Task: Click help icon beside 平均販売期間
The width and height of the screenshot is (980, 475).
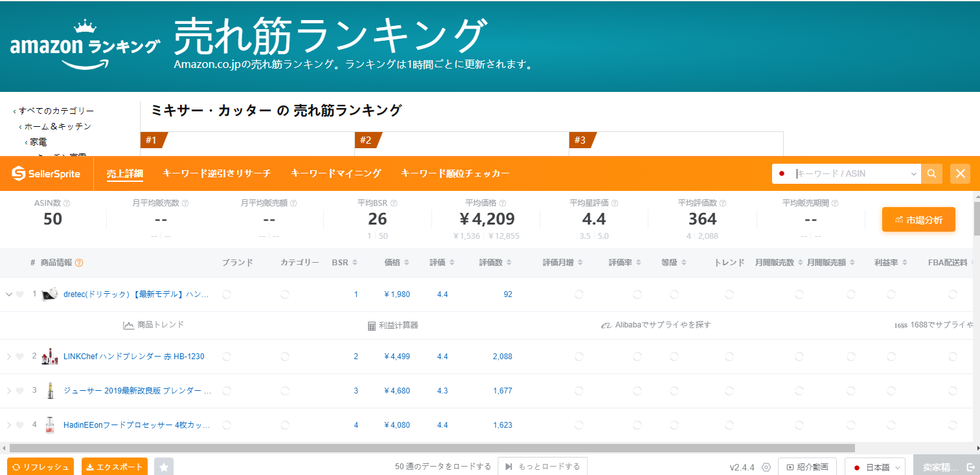Action: click(834, 203)
